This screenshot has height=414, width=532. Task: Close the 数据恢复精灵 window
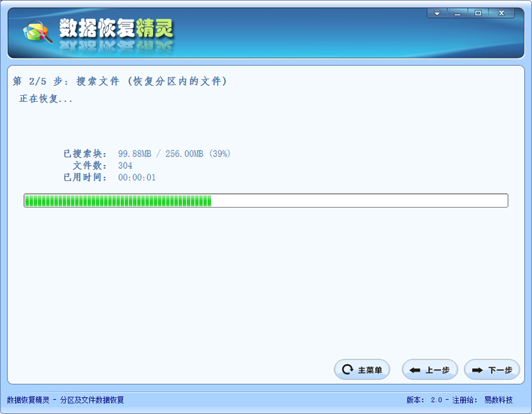tap(501, 13)
